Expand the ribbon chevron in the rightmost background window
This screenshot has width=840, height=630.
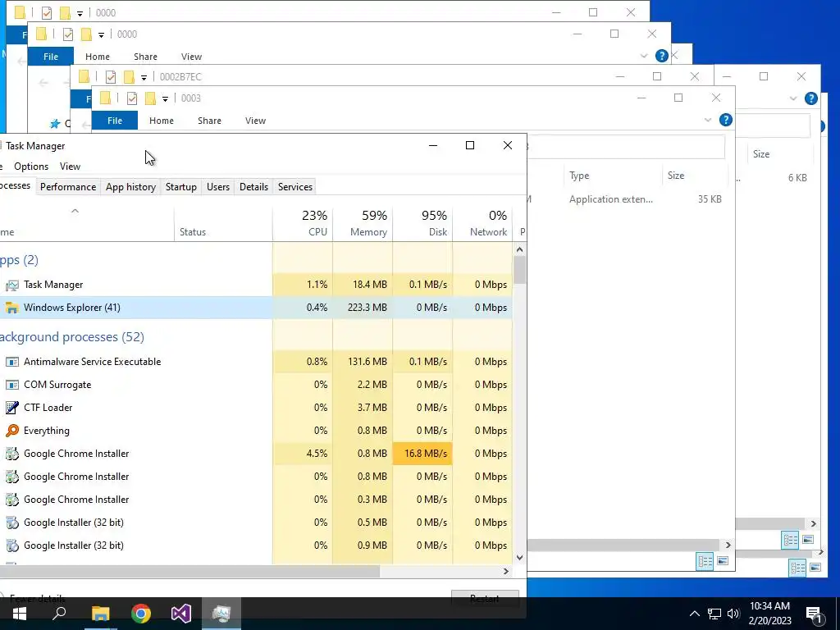point(793,98)
